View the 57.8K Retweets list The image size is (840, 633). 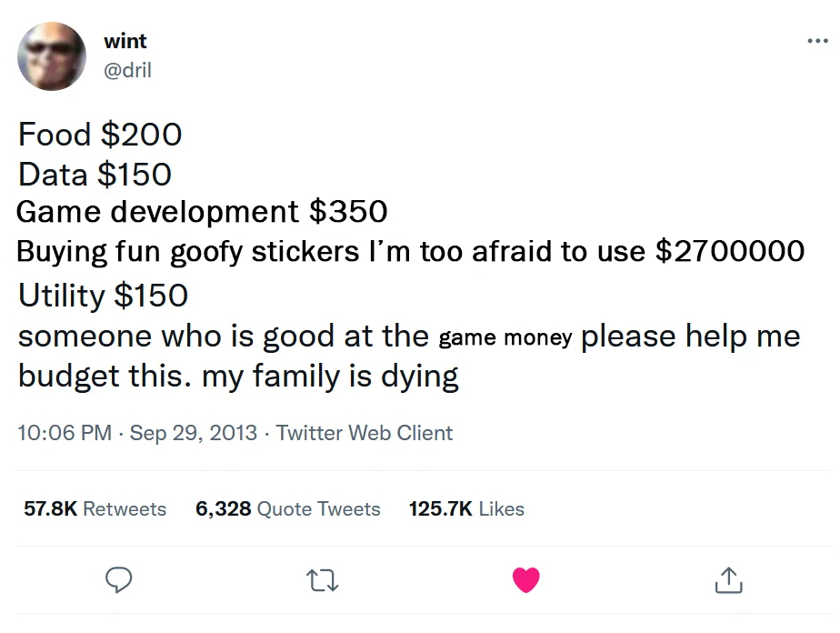tap(95, 508)
